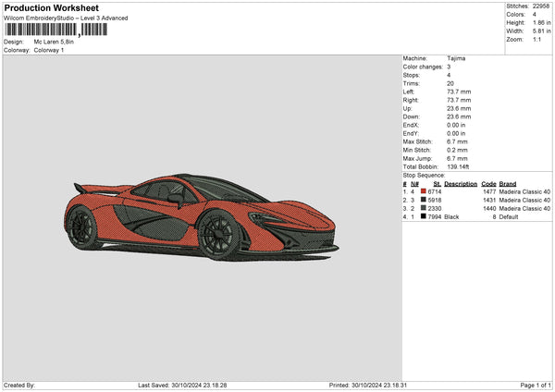Click the 2330 gray thread swatch
555x392 pixels.
[424, 208]
